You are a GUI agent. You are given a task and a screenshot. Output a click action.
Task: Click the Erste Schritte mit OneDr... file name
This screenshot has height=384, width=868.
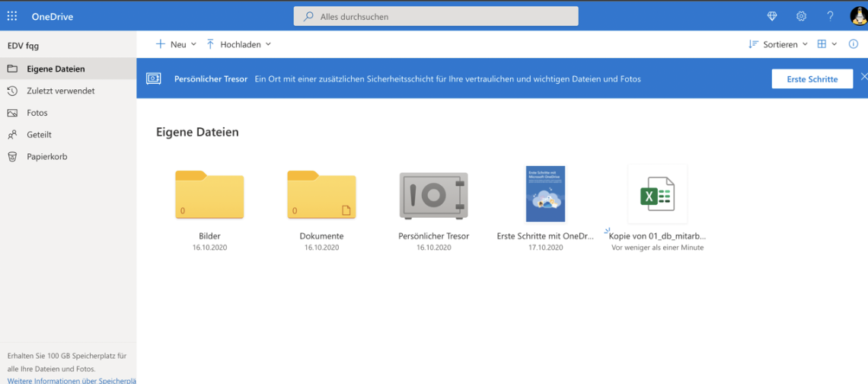tap(545, 236)
